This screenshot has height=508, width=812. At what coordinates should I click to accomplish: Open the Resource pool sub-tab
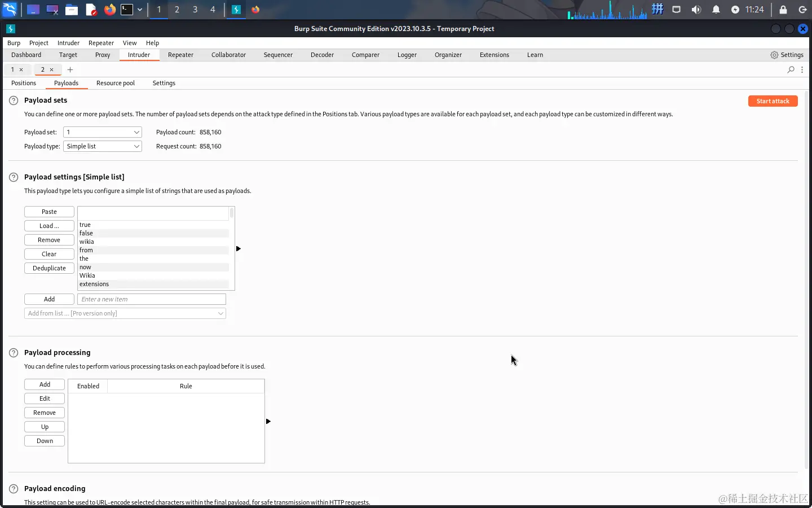(116, 83)
